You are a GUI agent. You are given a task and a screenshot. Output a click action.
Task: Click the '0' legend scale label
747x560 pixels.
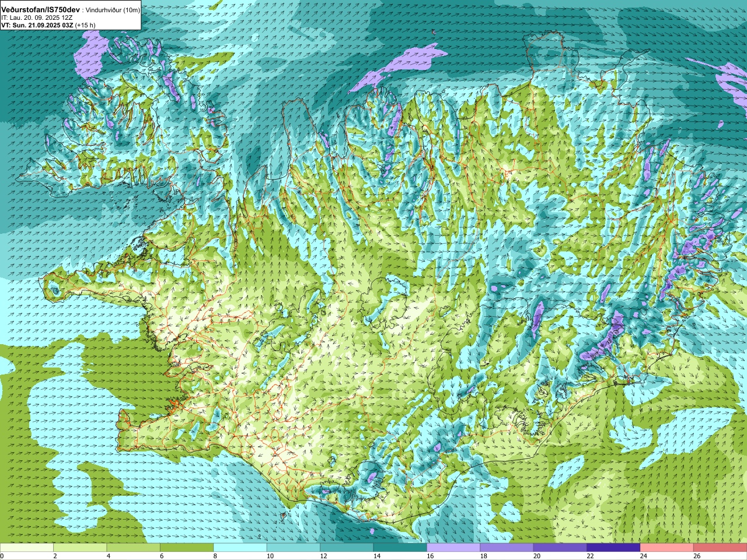2,556
